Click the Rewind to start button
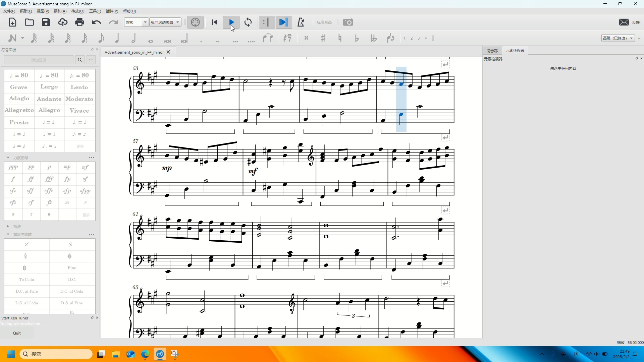Viewport: 644px width, 362px height. coord(214,22)
